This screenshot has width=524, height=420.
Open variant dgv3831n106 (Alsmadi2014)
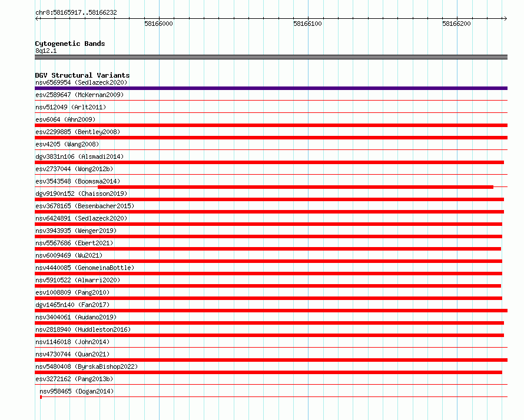coord(79,156)
